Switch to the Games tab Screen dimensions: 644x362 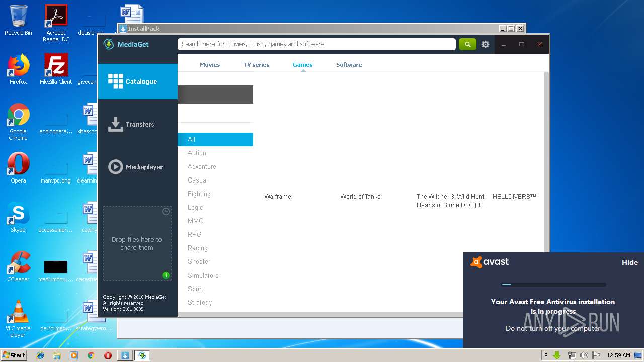[x=303, y=65]
